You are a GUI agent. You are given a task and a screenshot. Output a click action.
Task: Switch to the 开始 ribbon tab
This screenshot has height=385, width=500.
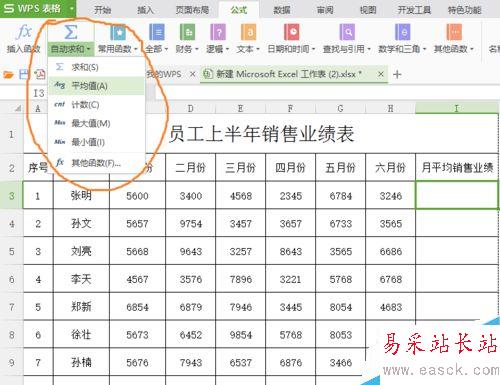102,9
